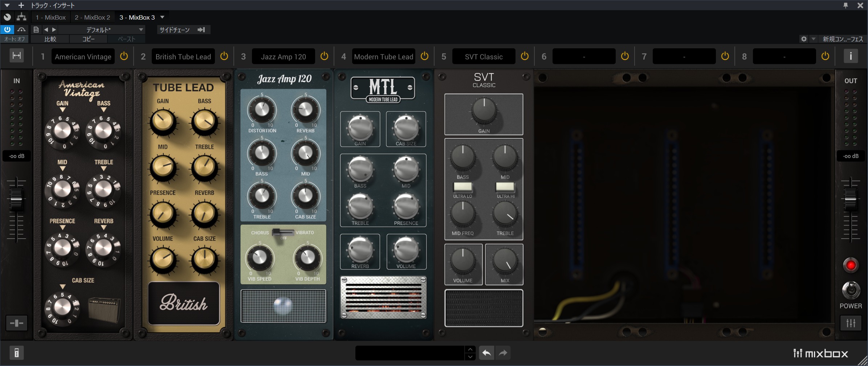The image size is (868, 366).
Task: Open the slot 5 SVT Classic selector
Action: point(484,57)
